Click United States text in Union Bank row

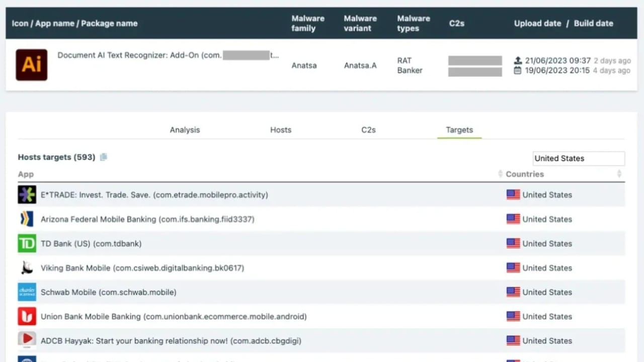(x=547, y=316)
